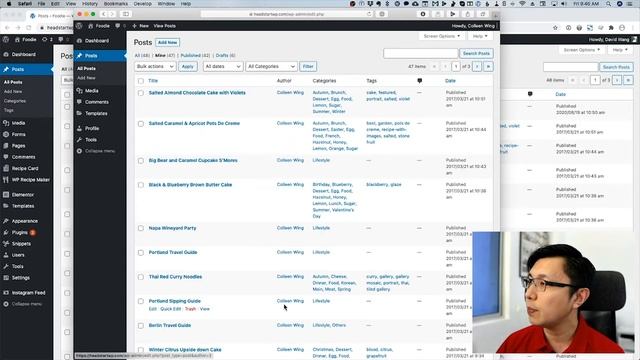Expand Screen Options in front window
Viewport: 640px width, 360px height.
(x=442, y=36)
